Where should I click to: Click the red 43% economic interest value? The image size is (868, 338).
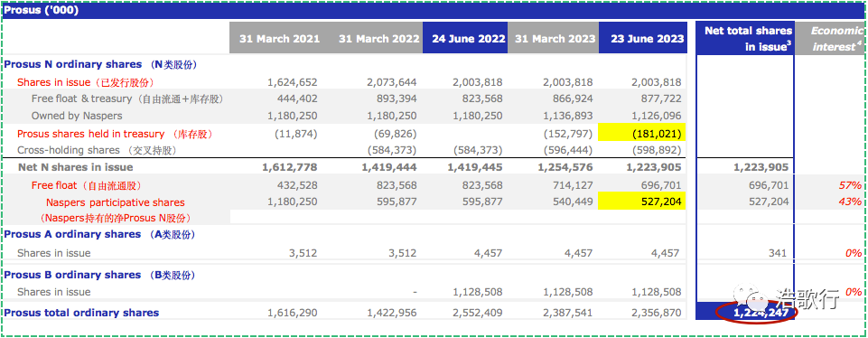click(849, 202)
